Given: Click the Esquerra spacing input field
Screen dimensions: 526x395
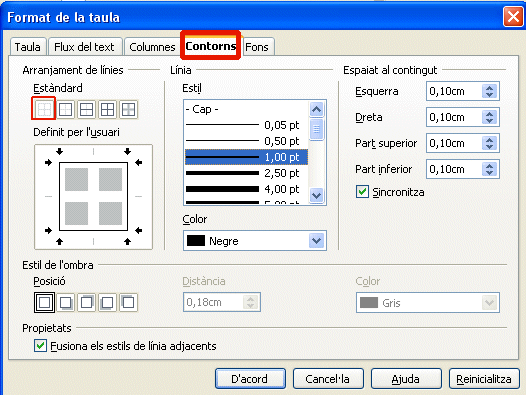Looking at the screenshot, I should pos(455,91).
